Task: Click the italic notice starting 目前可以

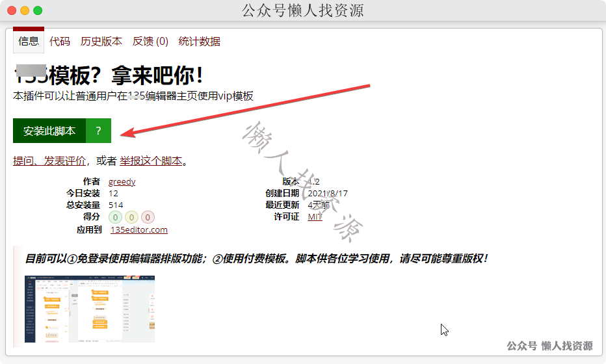Action: (x=256, y=259)
